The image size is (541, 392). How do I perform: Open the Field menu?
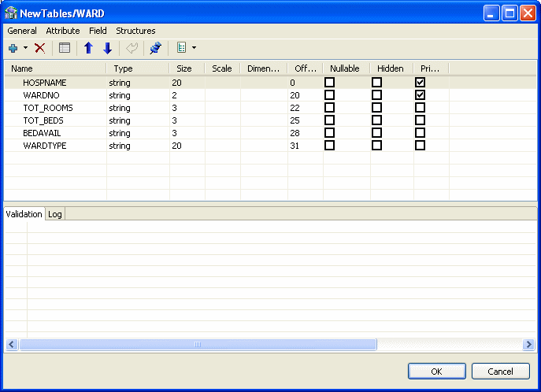coord(98,31)
